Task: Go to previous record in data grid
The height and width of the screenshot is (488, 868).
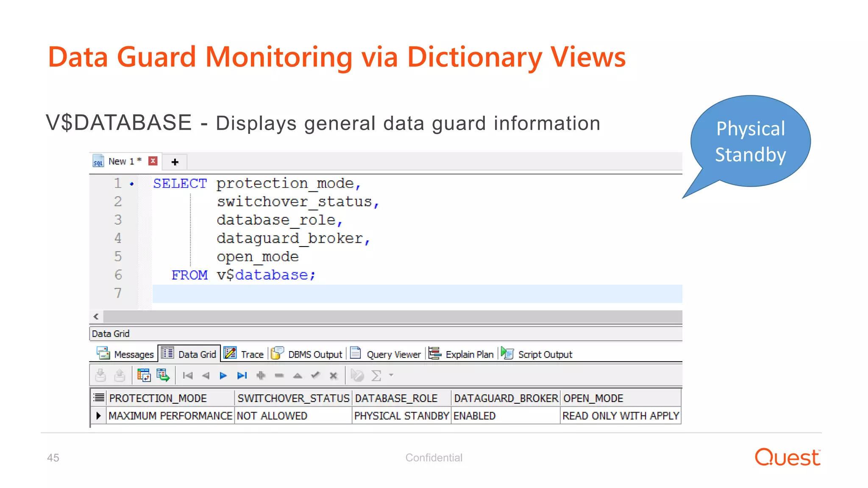Action: pyautogui.click(x=206, y=375)
